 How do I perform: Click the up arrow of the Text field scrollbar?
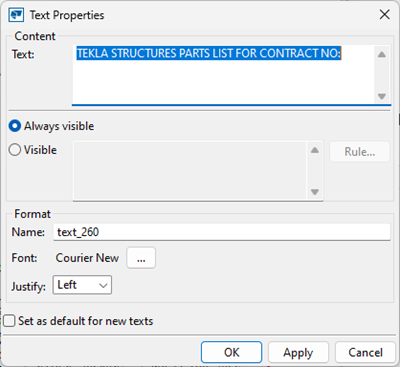pos(382,55)
